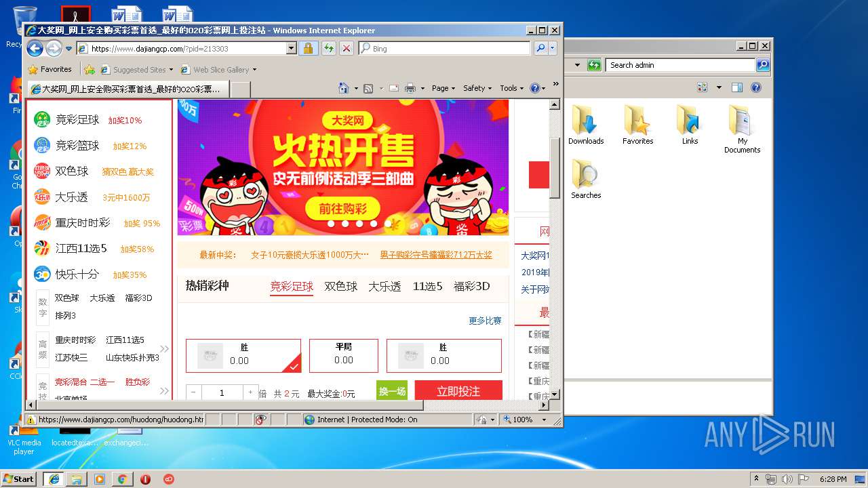
Task: Switch to the 大乐透 hot lottery tab
Action: coord(384,287)
